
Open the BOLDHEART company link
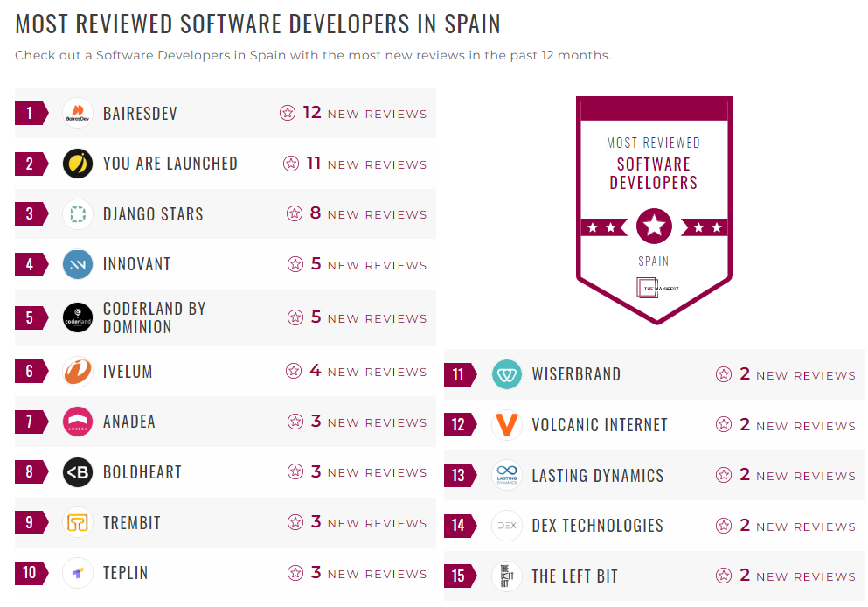pos(142,472)
